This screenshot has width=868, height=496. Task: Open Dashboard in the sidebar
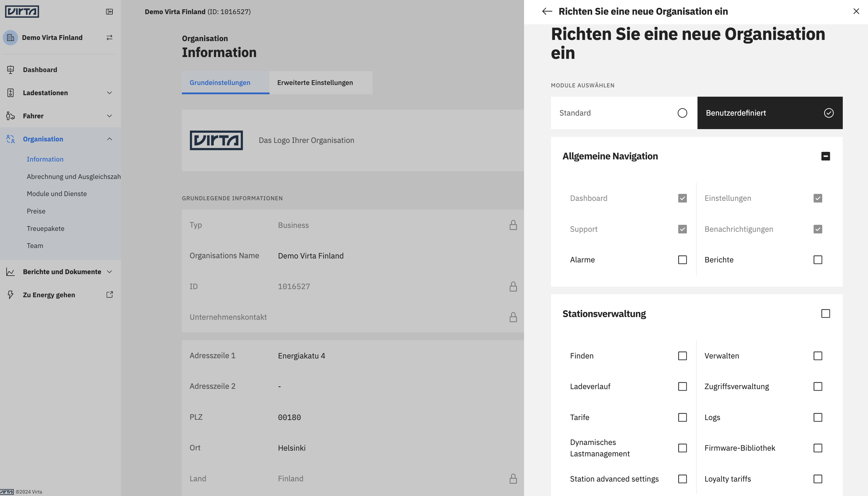click(x=40, y=70)
